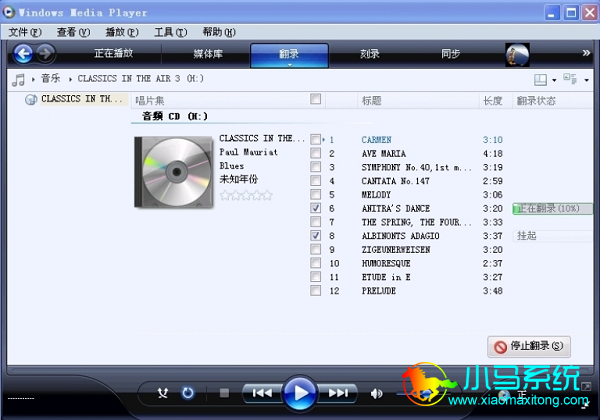This screenshot has width=600, height=420.
Task: Skip to previous track
Action: click(x=262, y=393)
